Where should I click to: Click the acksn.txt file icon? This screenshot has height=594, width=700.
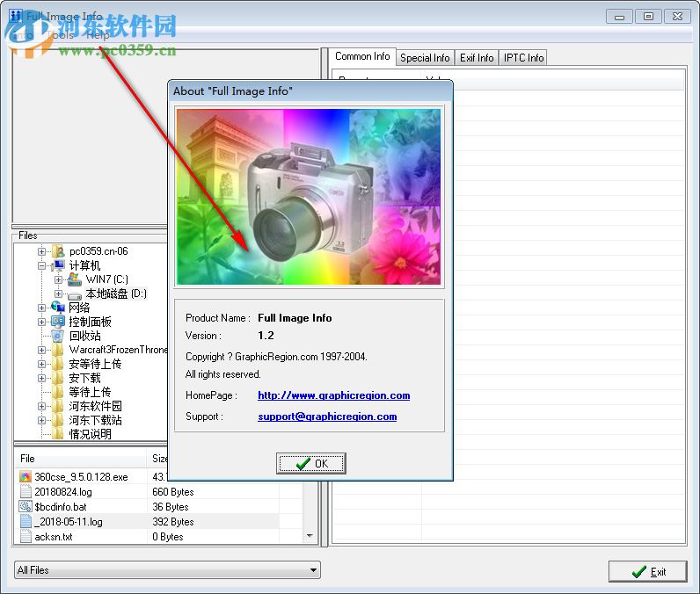pyautogui.click(x=26, y=537)
